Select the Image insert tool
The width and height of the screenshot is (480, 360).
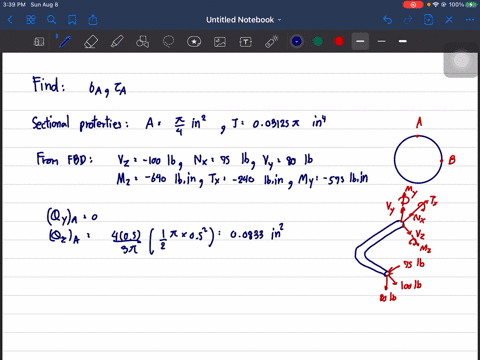(x=220, y=42)
